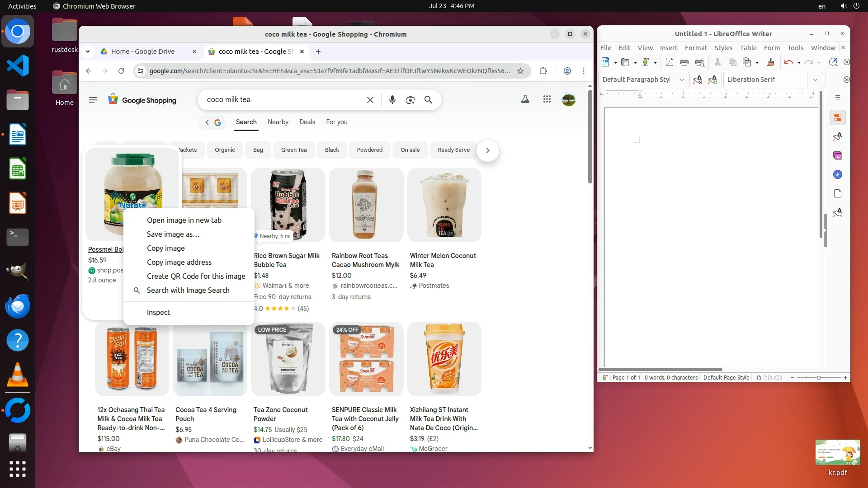This screenshot has height=488, width=868.
Task: Bookmark this page with star icon
Action: (520, 71)
